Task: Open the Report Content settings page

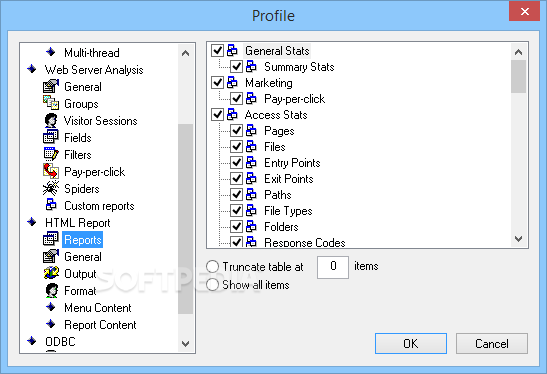Action: (x=100, y=325)
